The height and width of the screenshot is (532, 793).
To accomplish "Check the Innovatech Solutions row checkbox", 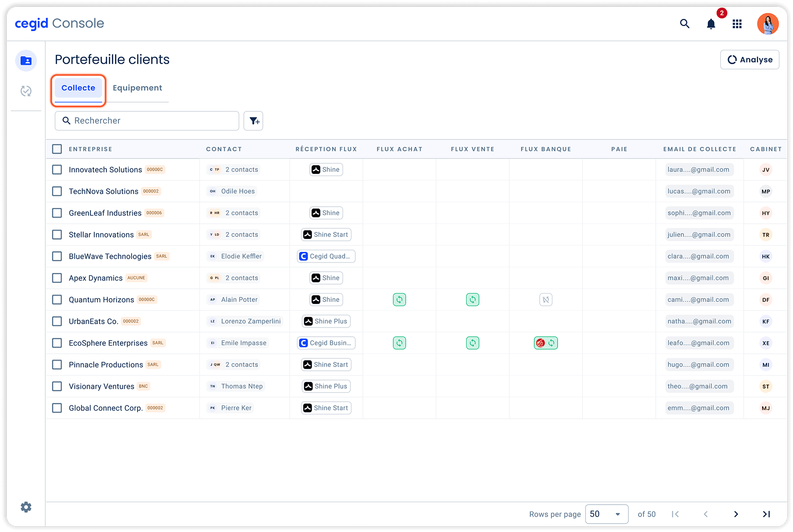I will coord(57,170).
